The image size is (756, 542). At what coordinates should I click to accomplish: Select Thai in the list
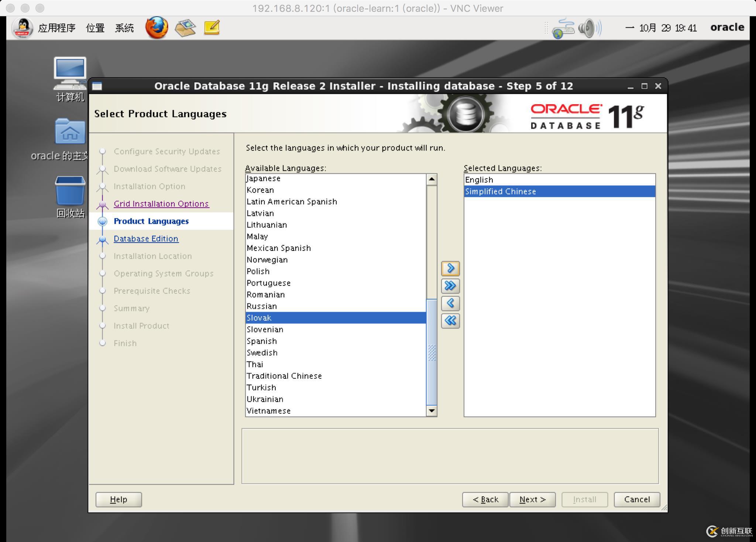point(336,364)
